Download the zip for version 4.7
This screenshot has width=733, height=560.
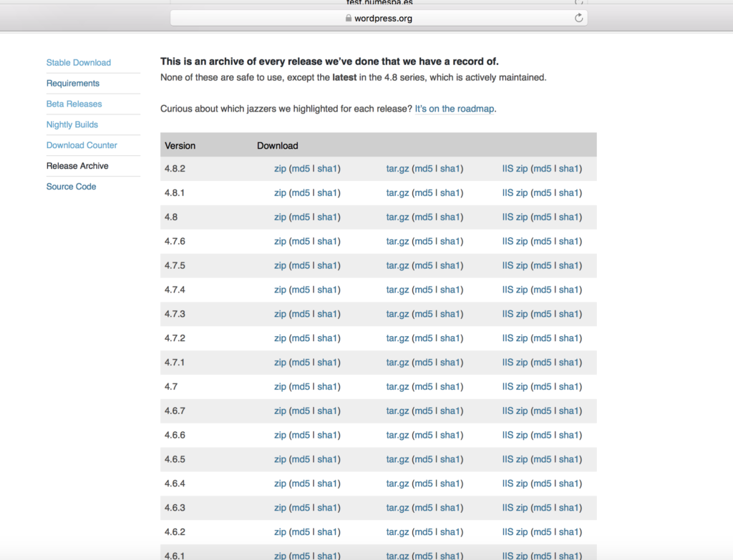[280, 387]
